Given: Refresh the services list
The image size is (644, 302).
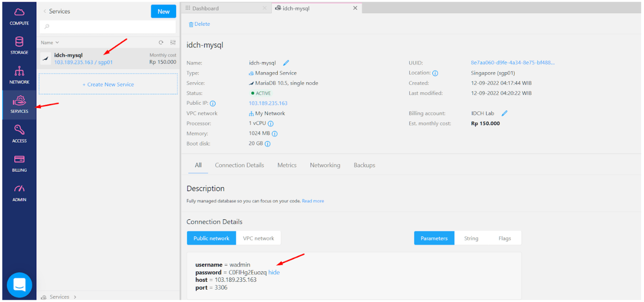Looking at the screenshot, I should pos(161,43).
